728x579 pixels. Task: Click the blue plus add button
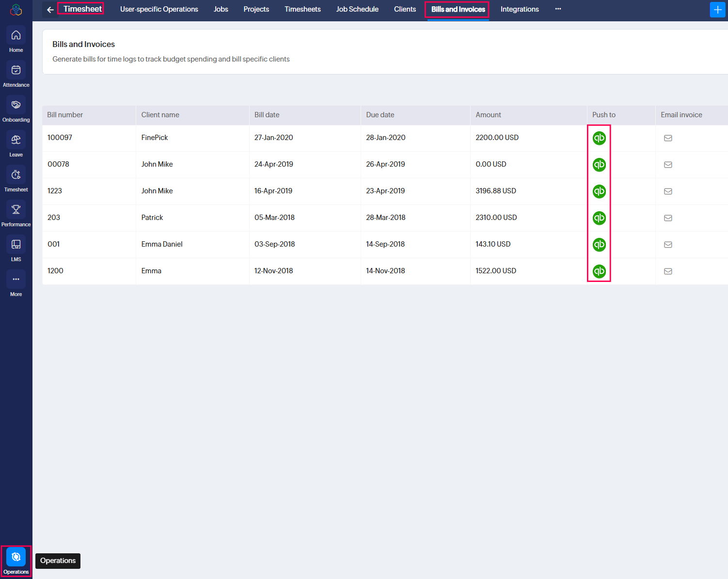pos(717,10)
